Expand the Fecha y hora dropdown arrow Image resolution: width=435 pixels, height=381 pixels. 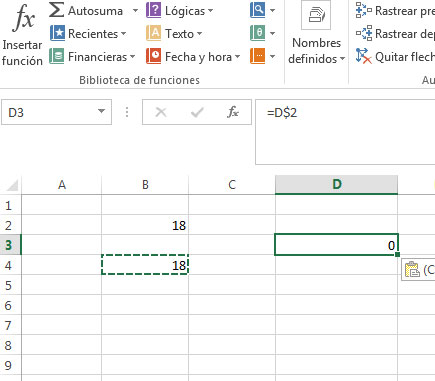click(237, 57)
